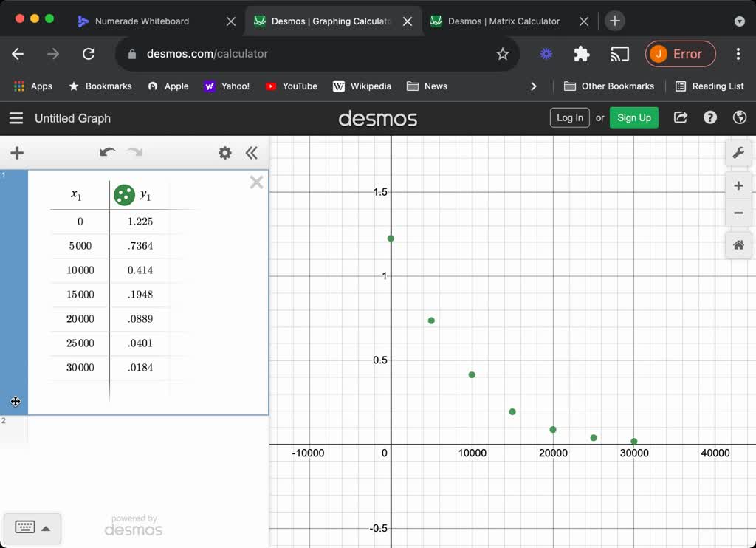Viewport: 756px width, 548px height.
Task: Switch to Numerade Whiteboard tab
Action: [x=142, y=21]
